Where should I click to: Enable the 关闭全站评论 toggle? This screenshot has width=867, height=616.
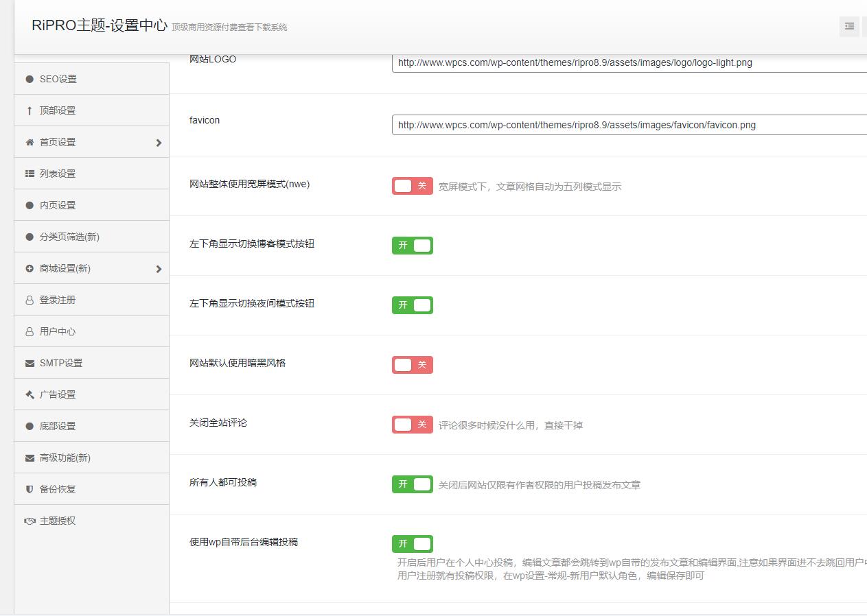click(412, 425)
